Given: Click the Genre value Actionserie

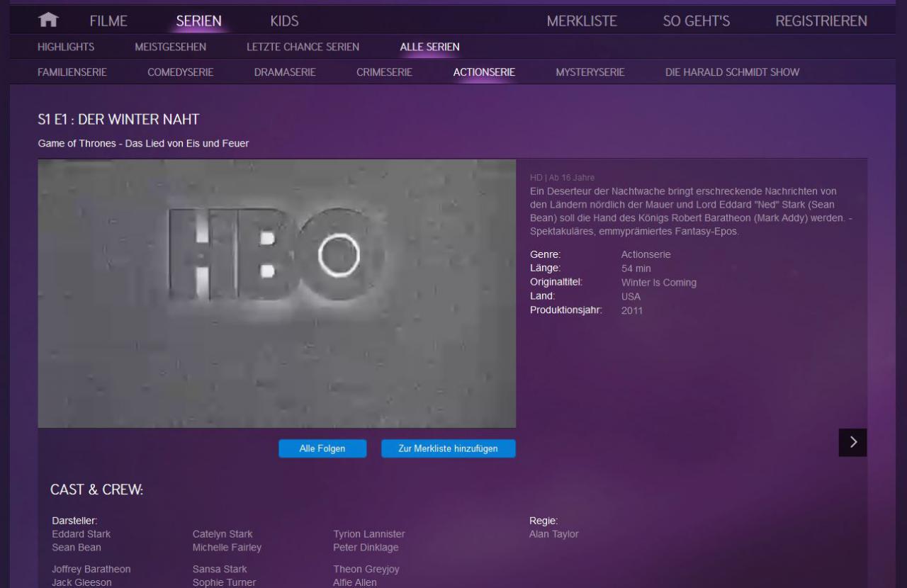Looking at the screenshot, I should point(646,254).
